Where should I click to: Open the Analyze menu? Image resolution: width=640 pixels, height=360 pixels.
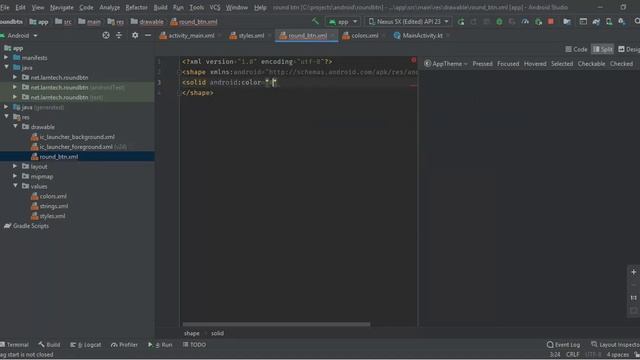109,7
